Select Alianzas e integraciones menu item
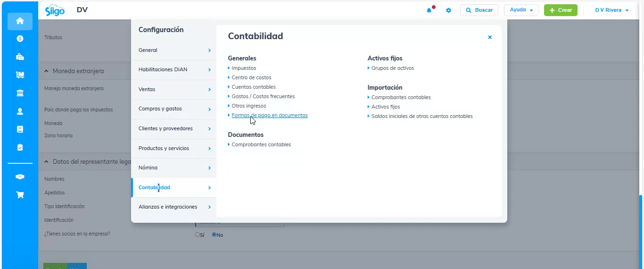The width and height of the screenshot is (644, 269). tap(173, 207)
